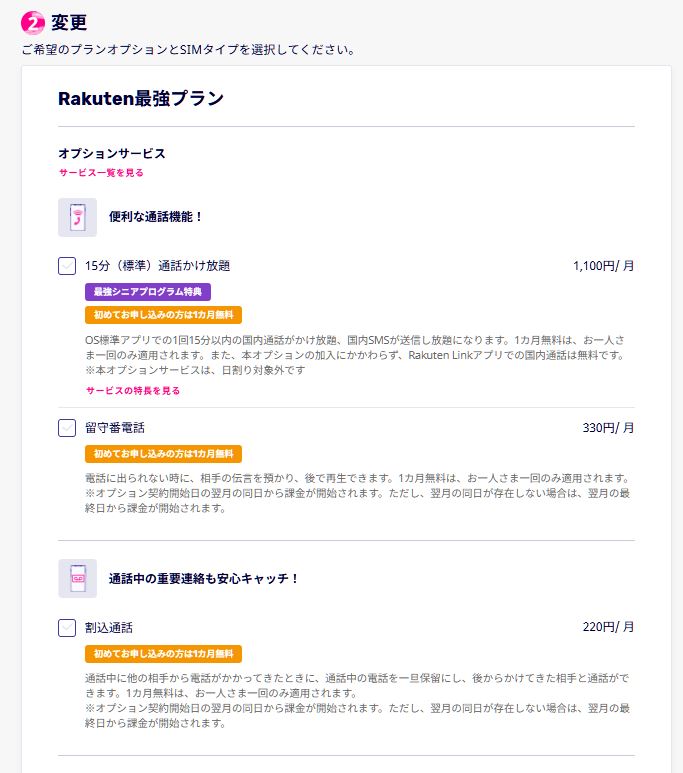Click the 便利な通話機能！ heading
683x773 pixels.
(155, 217)
